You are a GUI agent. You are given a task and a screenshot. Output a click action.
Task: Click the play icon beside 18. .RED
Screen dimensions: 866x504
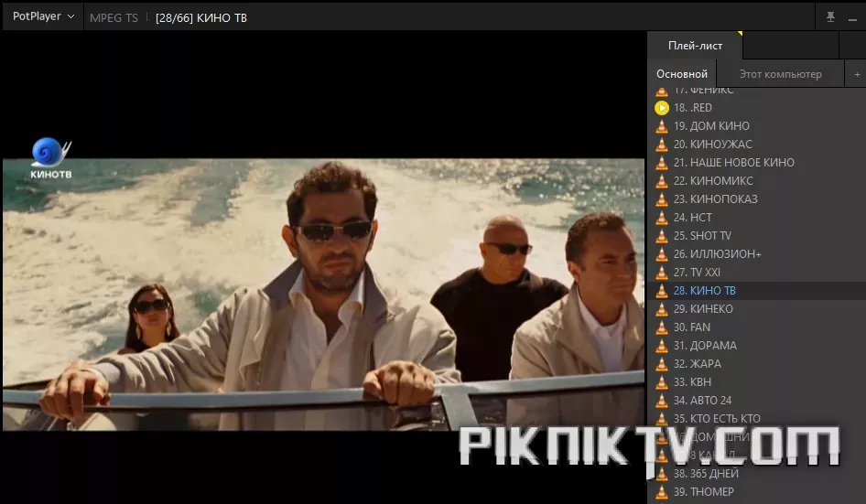[x=662, y=108]
